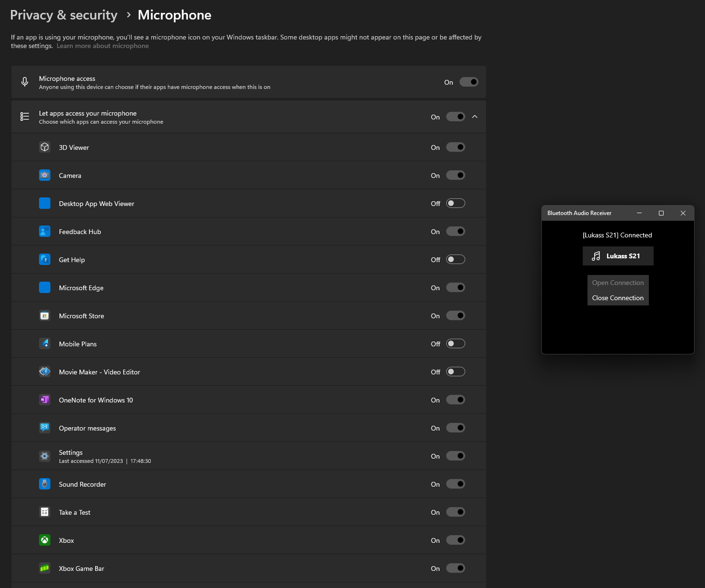The image size is (705, 588).
Task: Click the grayed Open Connection button
Action: tap(618, 283)
